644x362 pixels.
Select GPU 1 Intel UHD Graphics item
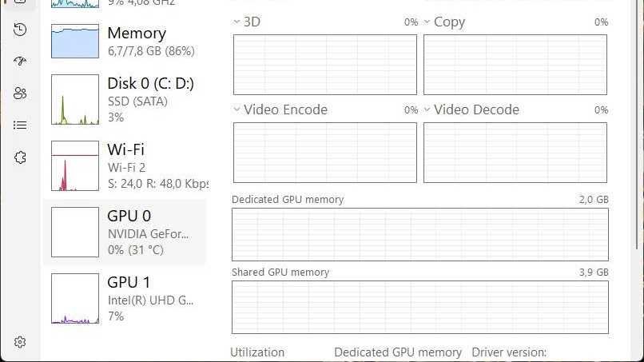125,299
